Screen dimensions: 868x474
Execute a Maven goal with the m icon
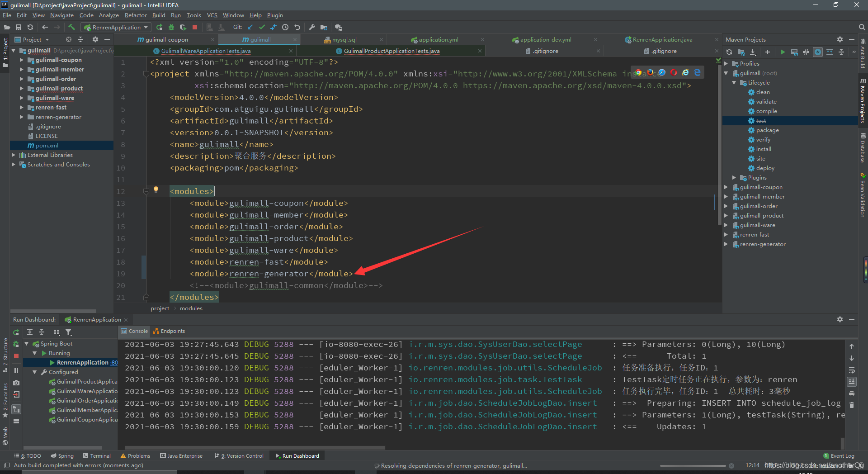794,52
